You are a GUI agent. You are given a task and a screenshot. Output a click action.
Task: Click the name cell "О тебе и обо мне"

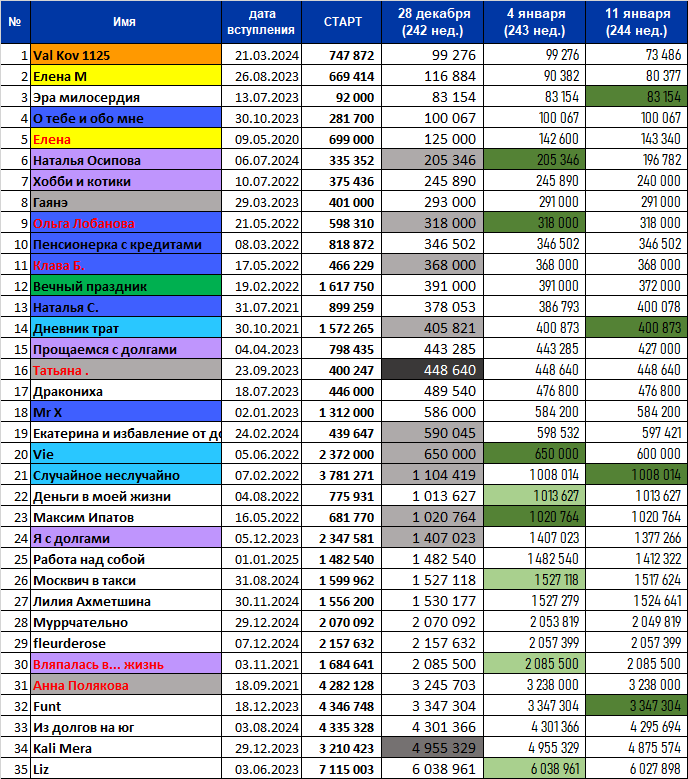[x=126, y=118]
